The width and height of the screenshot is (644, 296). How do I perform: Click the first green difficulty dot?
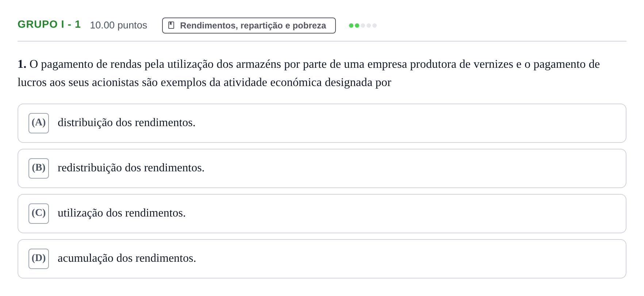[351, 26]
